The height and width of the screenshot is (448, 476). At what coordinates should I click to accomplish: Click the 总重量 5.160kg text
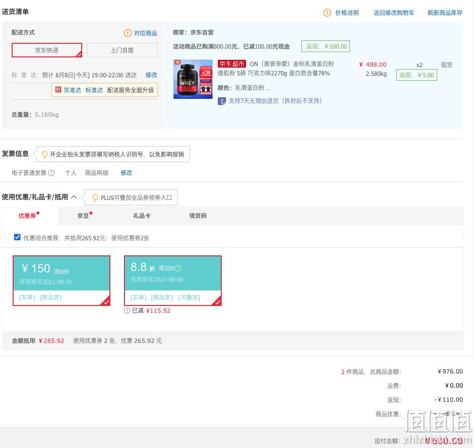point(35,114)
